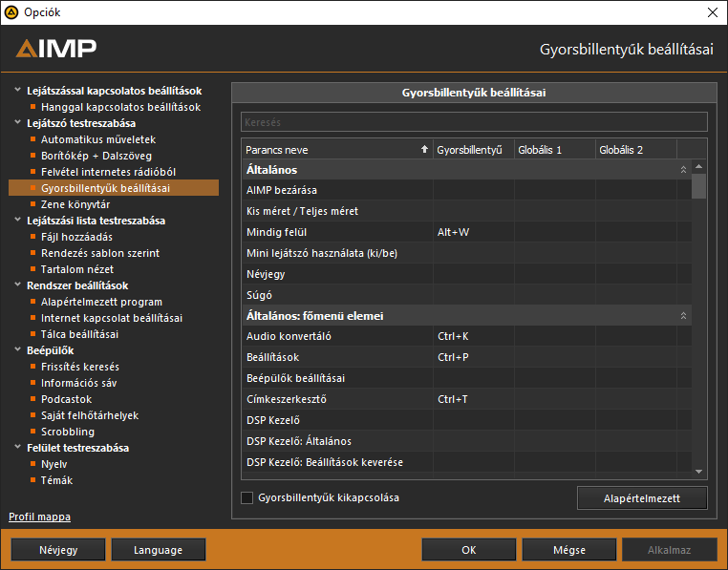Open Frissítés keresés page
Image resolution: width=728 pixels, height=570 pixels.
[80, 368]
